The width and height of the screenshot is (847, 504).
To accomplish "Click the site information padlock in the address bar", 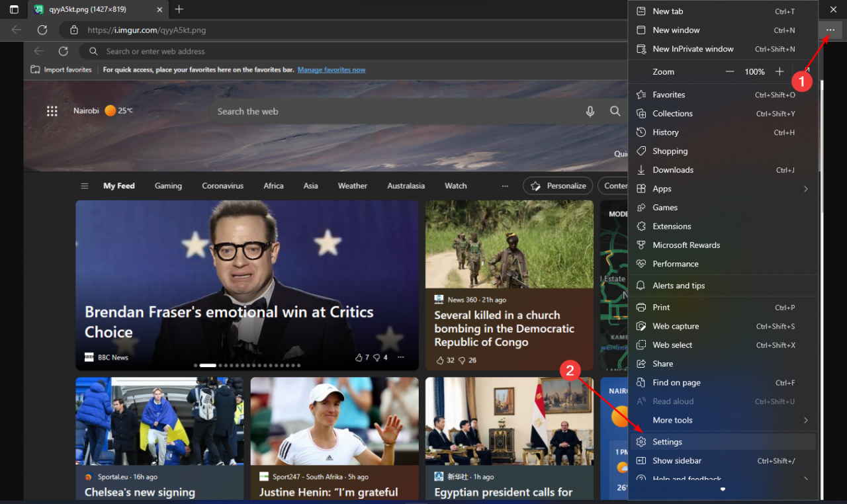I will [x=73, y=30].
